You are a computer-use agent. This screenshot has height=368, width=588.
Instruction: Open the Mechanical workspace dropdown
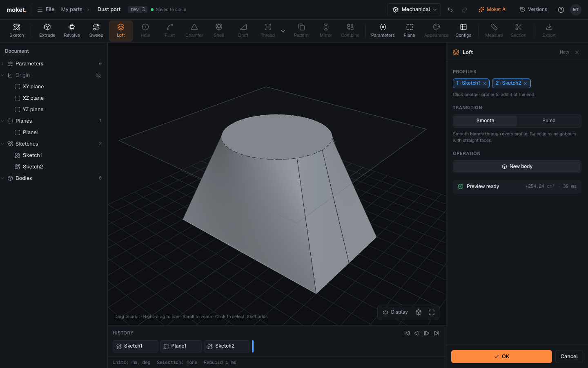[414, 9]
